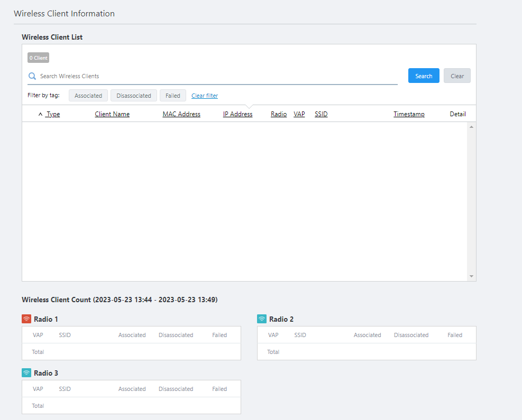The height and width of the screenshot is (420, 522).
Task: Sort list by Radio column
Action: pos(279,114)
